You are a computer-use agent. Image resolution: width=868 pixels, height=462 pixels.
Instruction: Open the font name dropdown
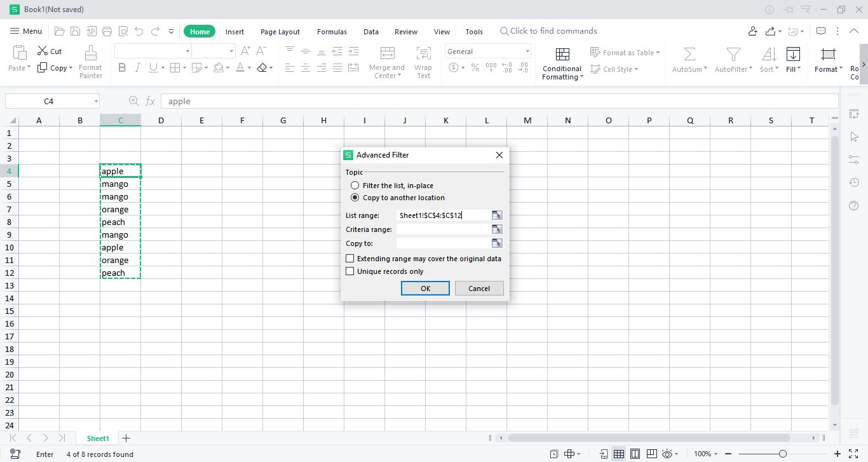187,51
